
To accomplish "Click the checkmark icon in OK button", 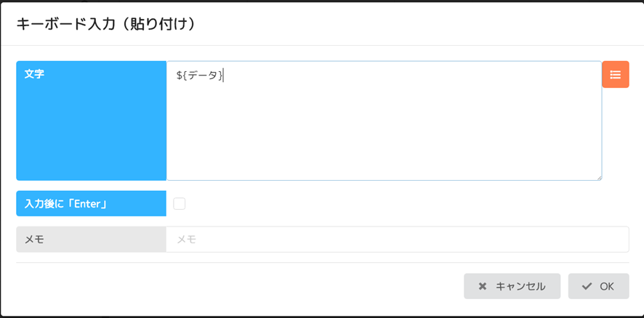I will [587, 286].
